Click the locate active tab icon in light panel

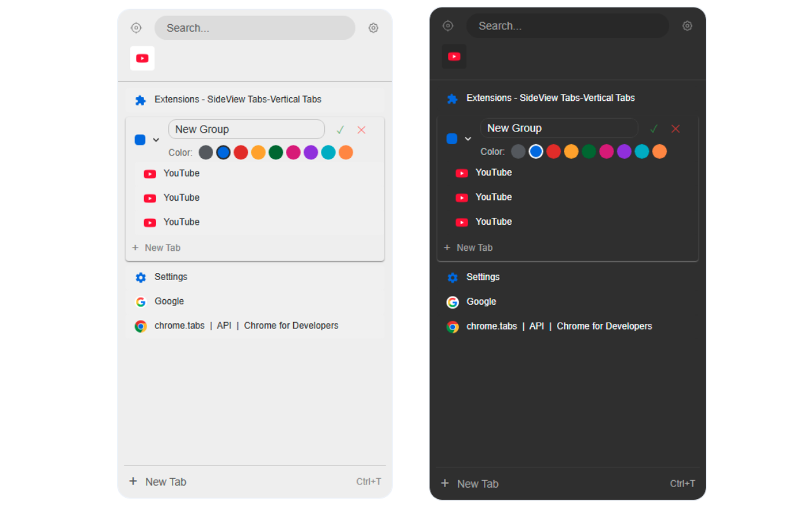136,28
